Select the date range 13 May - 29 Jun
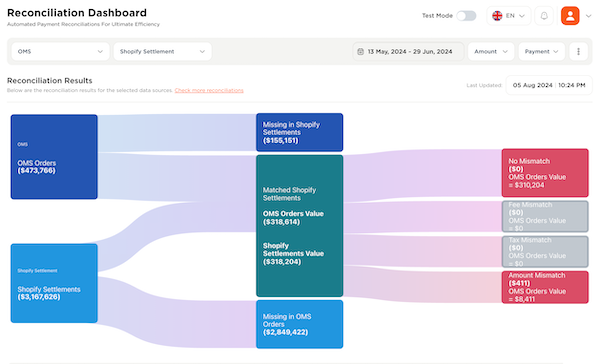600x364 pixels. 408,51
